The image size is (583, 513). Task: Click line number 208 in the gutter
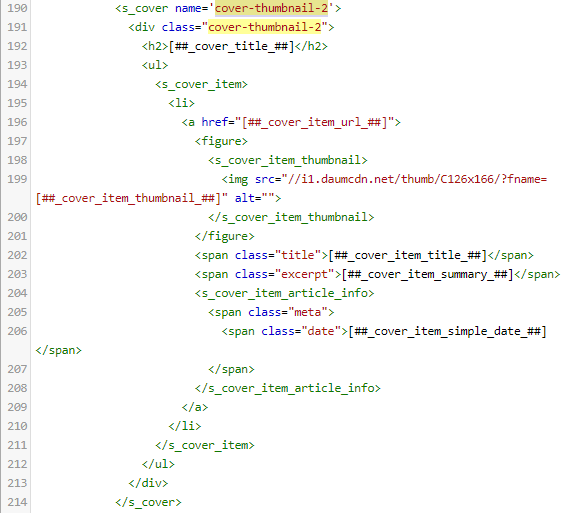click(x=17, y=388)
